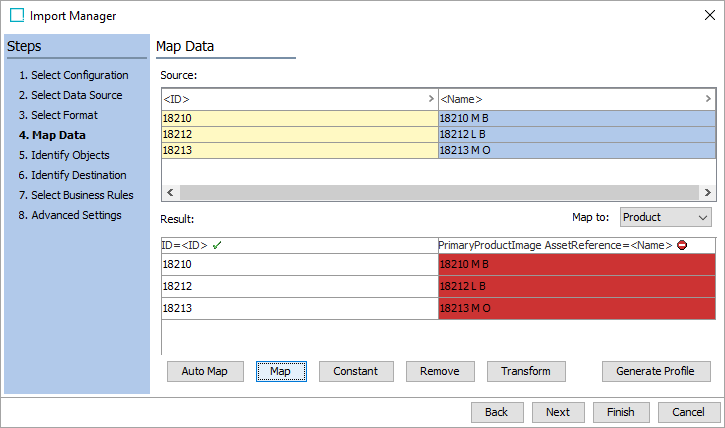Select the ID=<ID> result column header

(x=300, y=245)
